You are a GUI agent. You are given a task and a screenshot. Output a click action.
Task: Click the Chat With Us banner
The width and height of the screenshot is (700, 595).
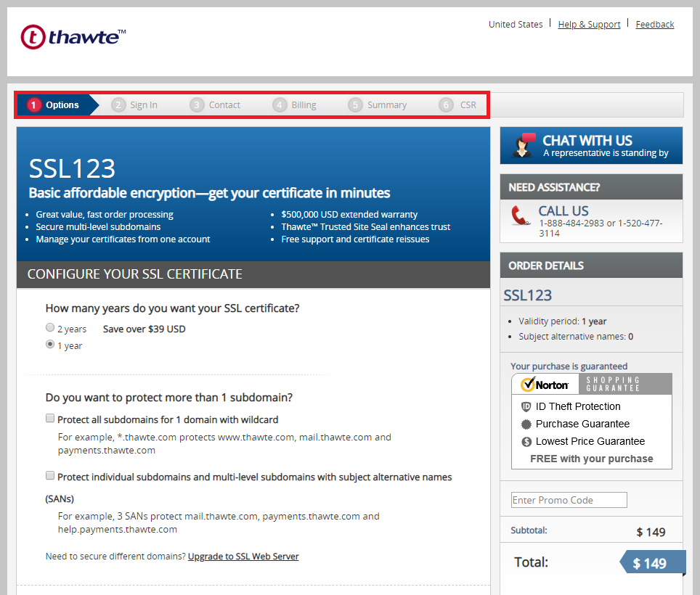tap(591, 145)
